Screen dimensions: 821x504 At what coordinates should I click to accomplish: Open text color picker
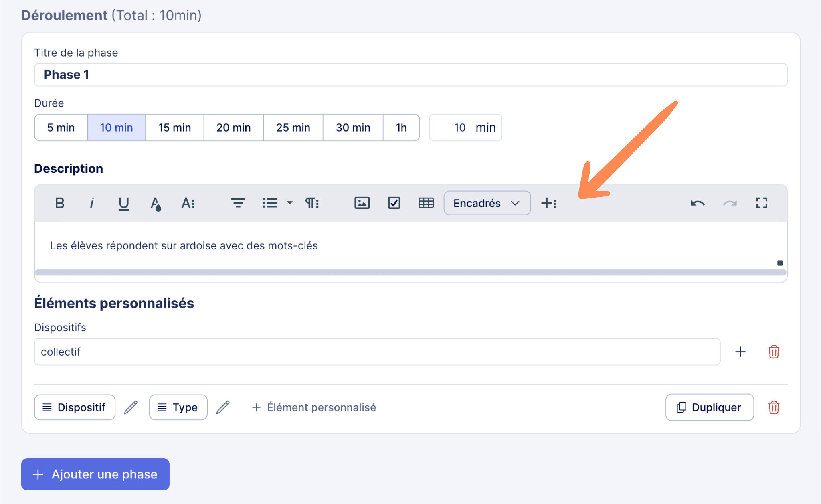click(x=156, y=203)
